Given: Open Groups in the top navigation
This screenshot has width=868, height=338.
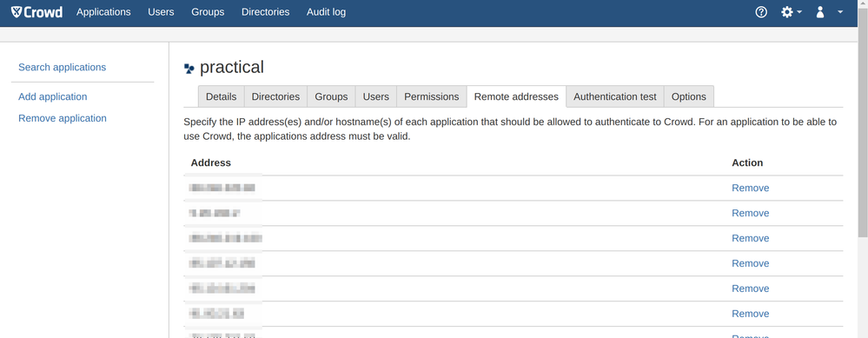Looking at the screenshot, I should (x=208, y=12).
